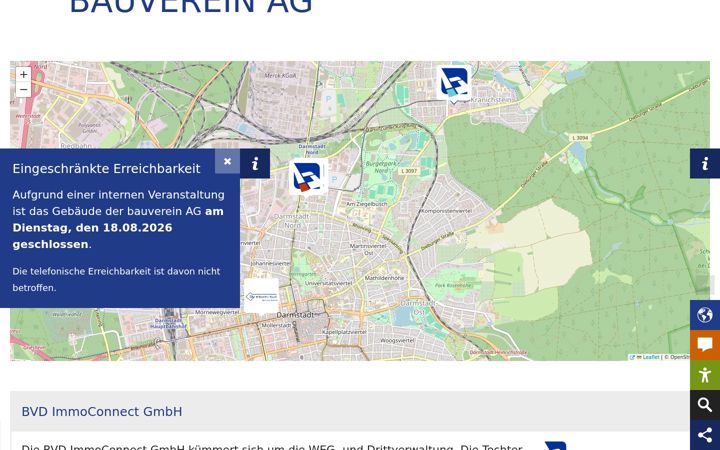Click the 'Park Rosenhöhe' map label
This screenshot has width=720, height=450.
[453, 285]
